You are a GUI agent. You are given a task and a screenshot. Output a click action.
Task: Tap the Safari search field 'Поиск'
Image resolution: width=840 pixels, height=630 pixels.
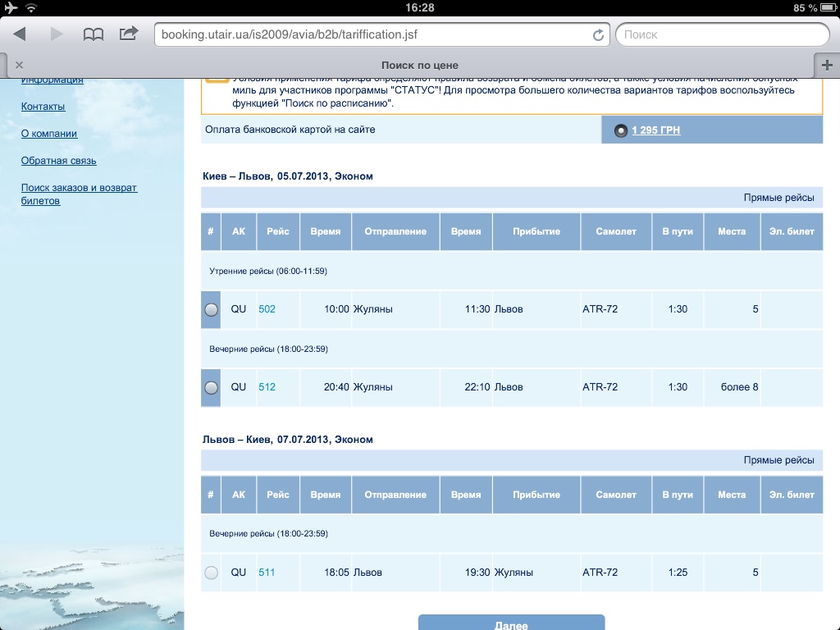720,34
